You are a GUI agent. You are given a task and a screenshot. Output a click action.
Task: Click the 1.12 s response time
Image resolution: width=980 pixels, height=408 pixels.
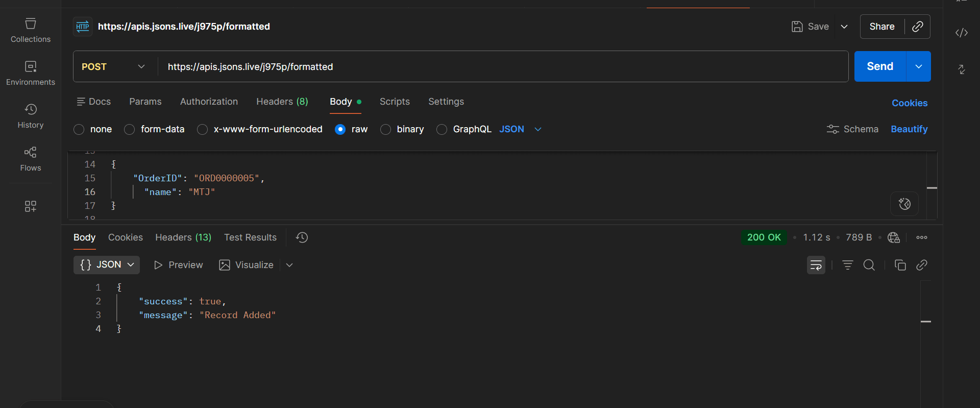tap(817, 237)
